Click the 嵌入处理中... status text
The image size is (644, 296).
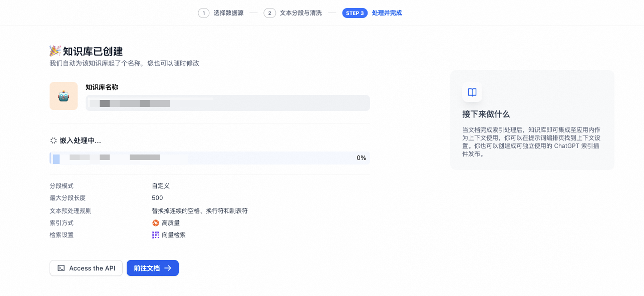click(80, 141)
